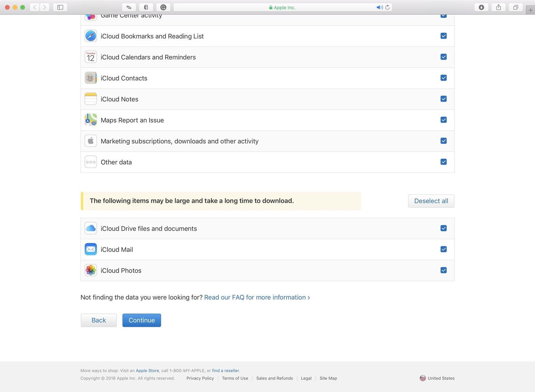Open the Apple Store link
The image size is (535, 392).
click(147, 370)
